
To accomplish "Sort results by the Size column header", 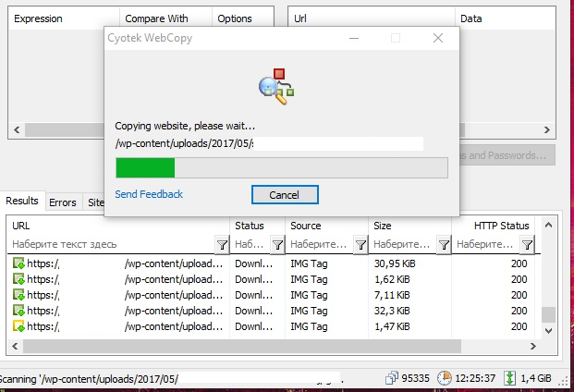I will [409, 226].
